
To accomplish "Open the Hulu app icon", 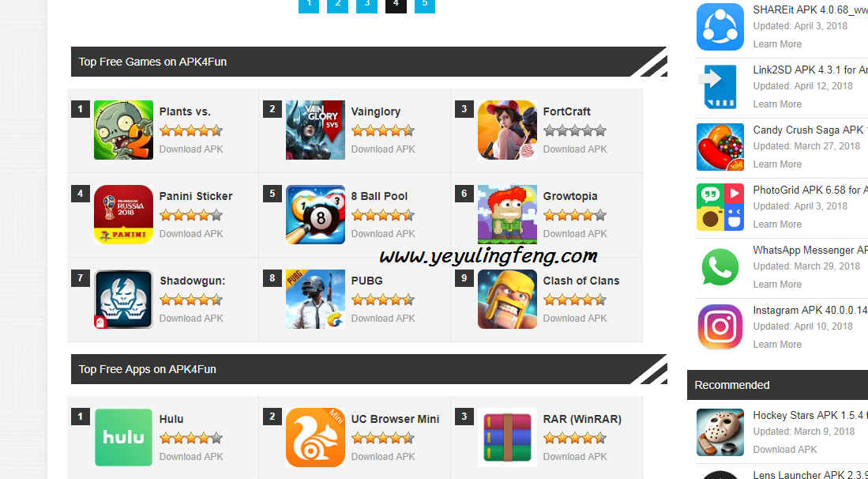I will 123,437.
